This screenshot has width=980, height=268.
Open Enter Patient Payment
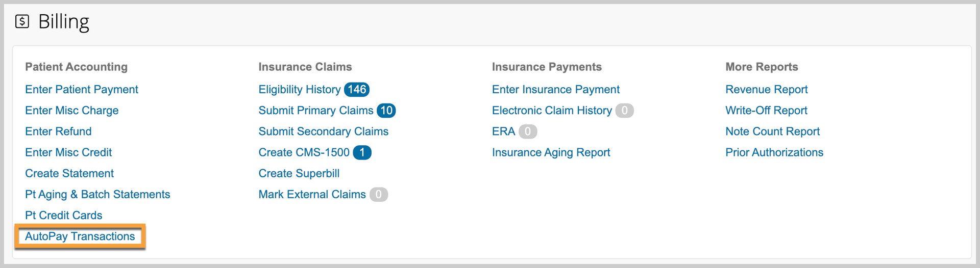(82, 90)
